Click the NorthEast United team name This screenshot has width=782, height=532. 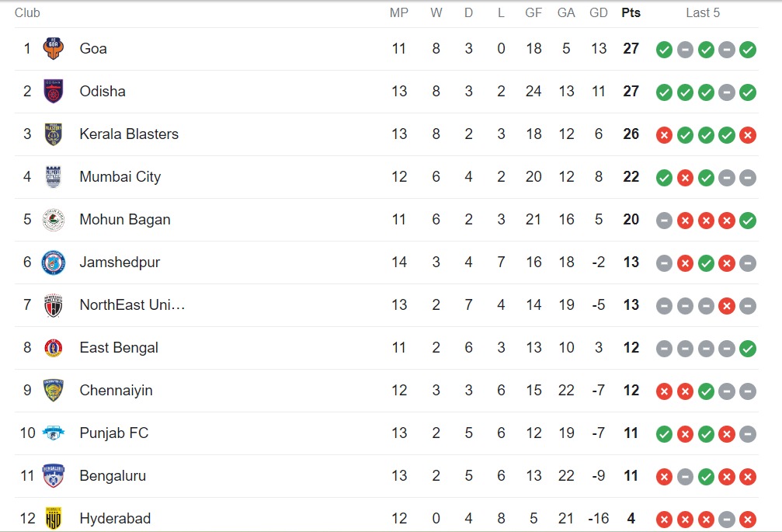[x=132, y=305]
